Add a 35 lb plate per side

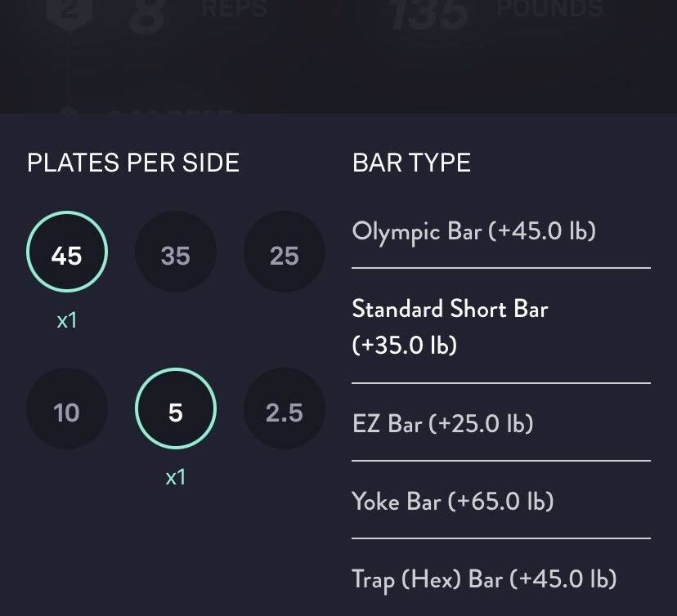175,256
